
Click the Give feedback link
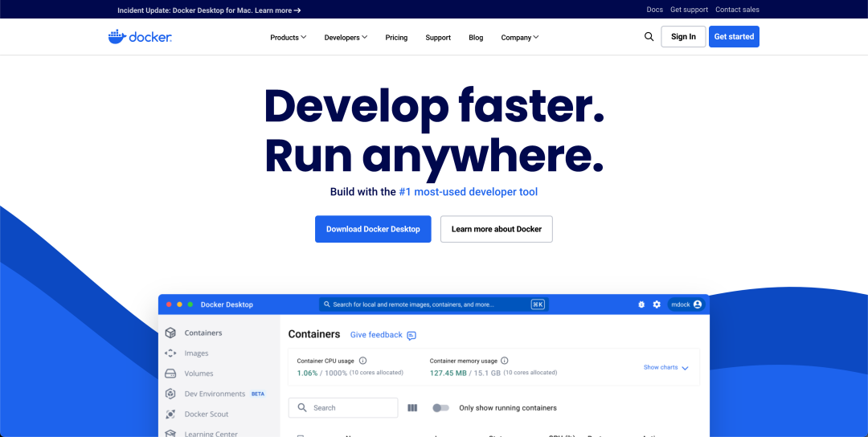coord(376,335)
